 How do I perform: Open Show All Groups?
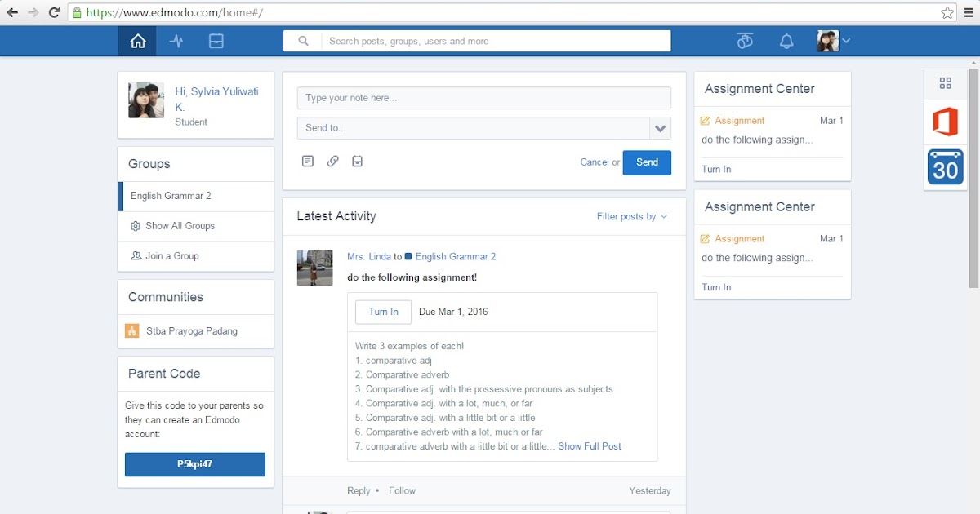click(181, 226)
